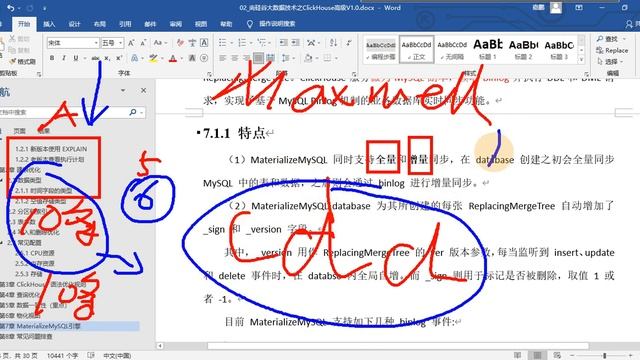The height and width of the screenshot is (360, 640).
Task: Close the navigation pane with the X
Action: tap(143, 90)
